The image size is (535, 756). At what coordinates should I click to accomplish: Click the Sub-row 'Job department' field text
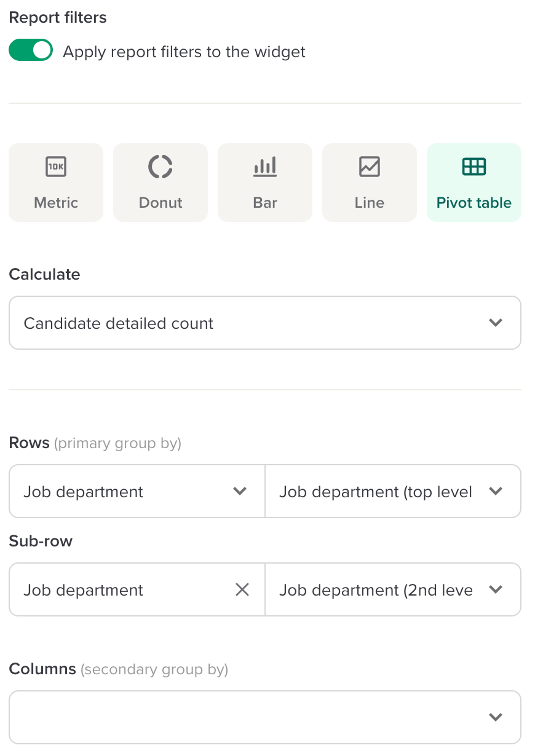[x=84, y=590]
